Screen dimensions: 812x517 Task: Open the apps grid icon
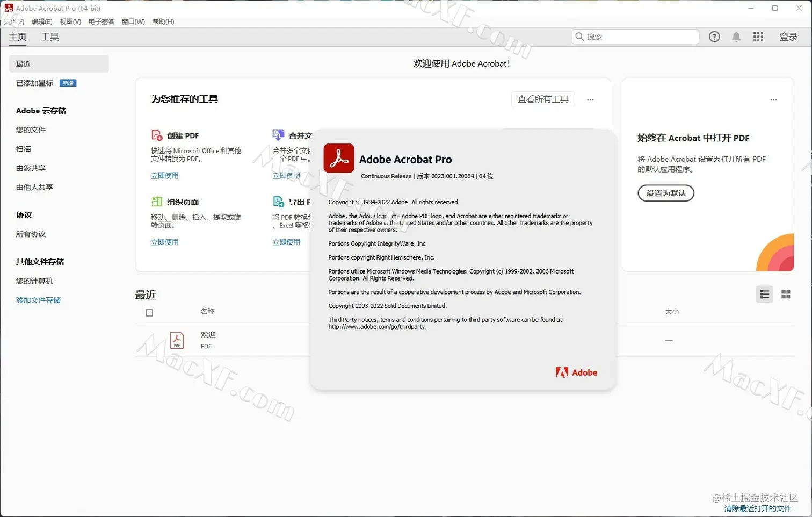[758, 37]
